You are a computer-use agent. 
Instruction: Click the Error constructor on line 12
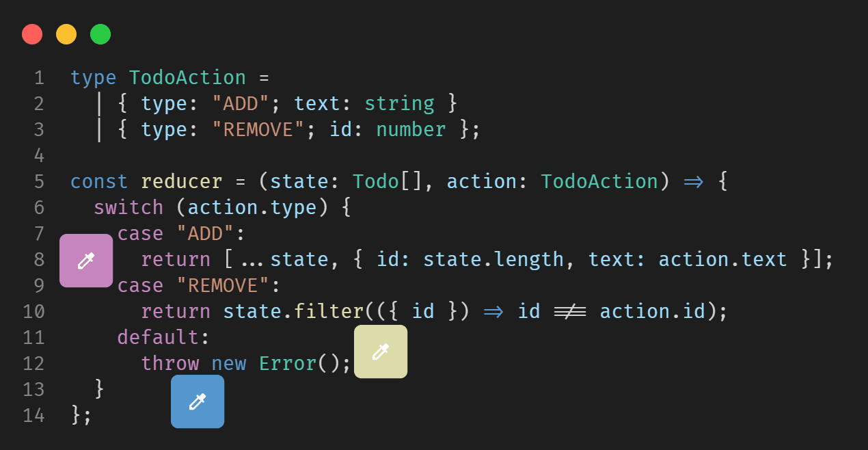286,363
